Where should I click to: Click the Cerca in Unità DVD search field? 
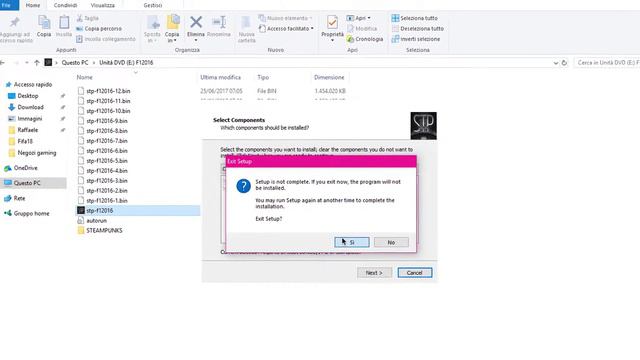tap(607, 63)
